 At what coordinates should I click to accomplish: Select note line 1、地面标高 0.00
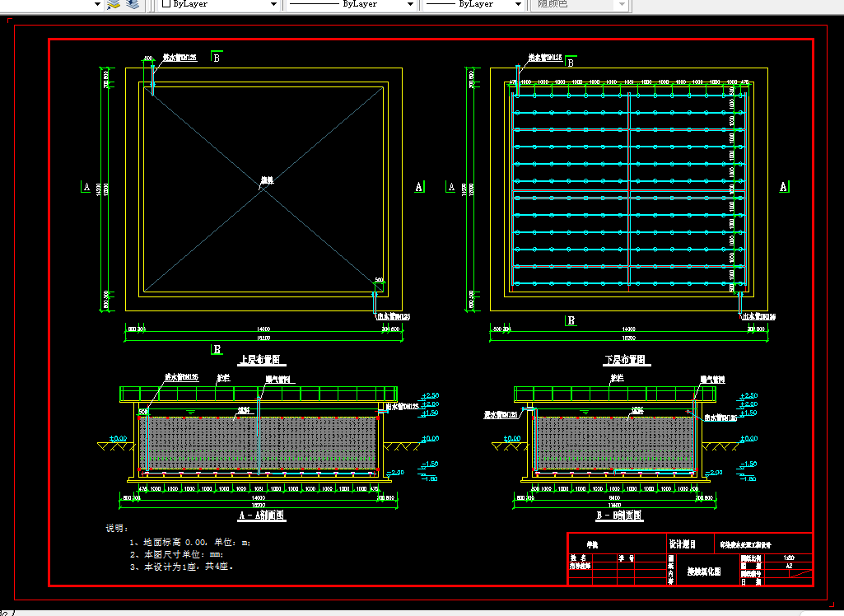coord(190,542)
